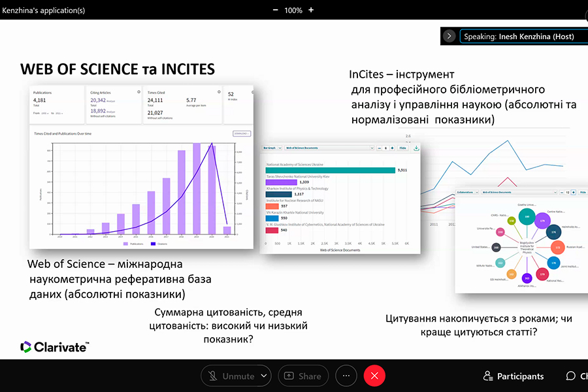Viewport: 588px width, 392px height.
Task: Open the audio options arrow beside Unmute
Action: [x=264, y=376]
